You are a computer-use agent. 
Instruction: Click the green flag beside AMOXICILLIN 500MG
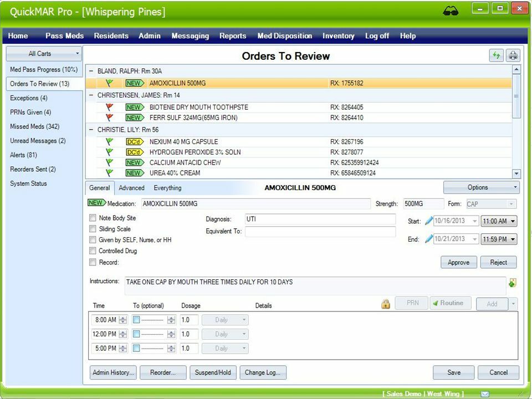(109, 83)
